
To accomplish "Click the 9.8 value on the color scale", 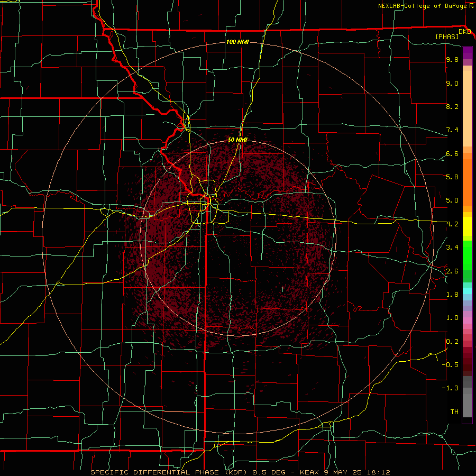I will 452,60.
